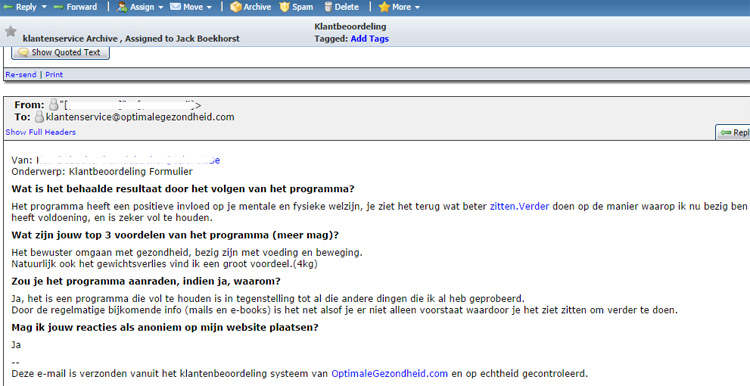
Task: Click the Archive box icon
Action: coord(235,7)
